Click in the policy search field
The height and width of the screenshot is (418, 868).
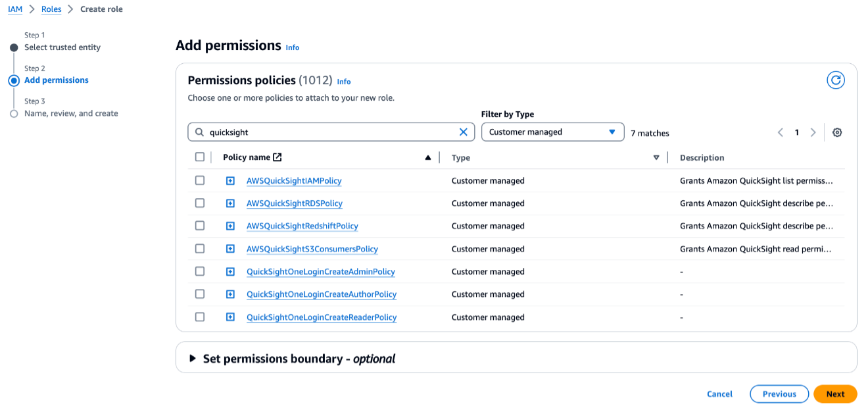[332, 132]
